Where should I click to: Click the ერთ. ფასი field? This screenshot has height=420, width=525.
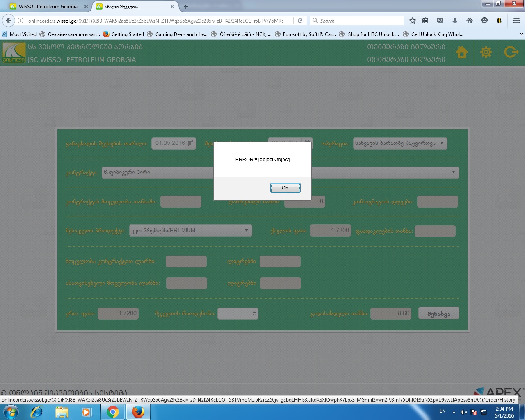[118, 313]
